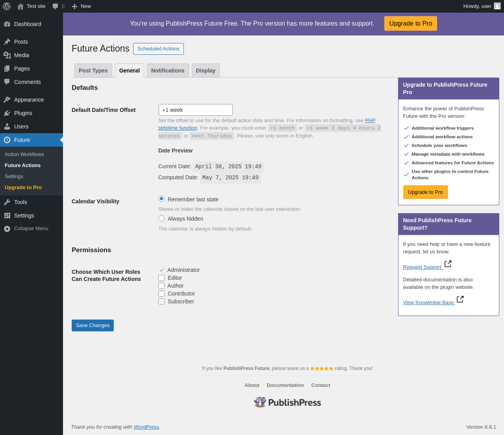
Task: Click the Appearance paintbrush icon
Action: click(x=7, y=100)
